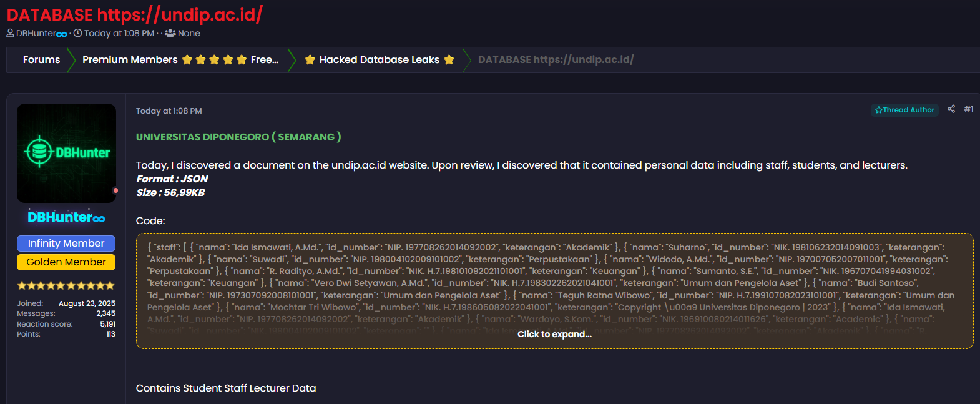The height and width of the screenshot is (404, 980).
Task: Select the heading UNIVERSITAS DIPONEGORO ( SEMARANG )
Action: click(238, 137)
